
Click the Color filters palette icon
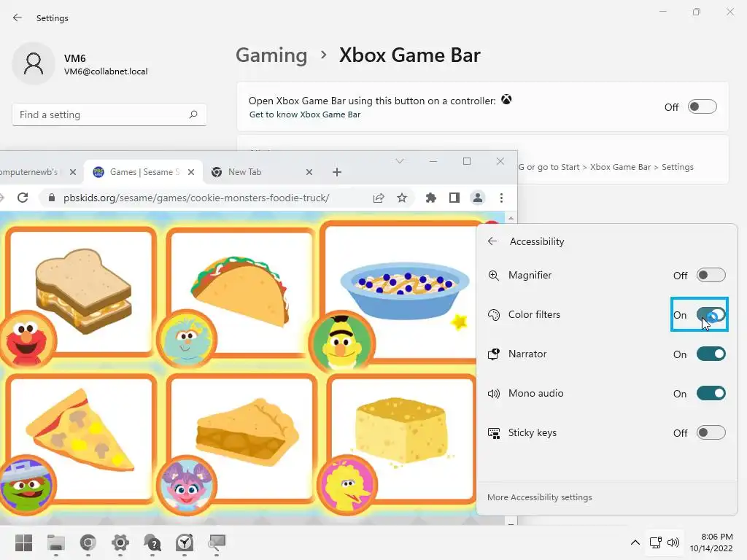point(494,315)
